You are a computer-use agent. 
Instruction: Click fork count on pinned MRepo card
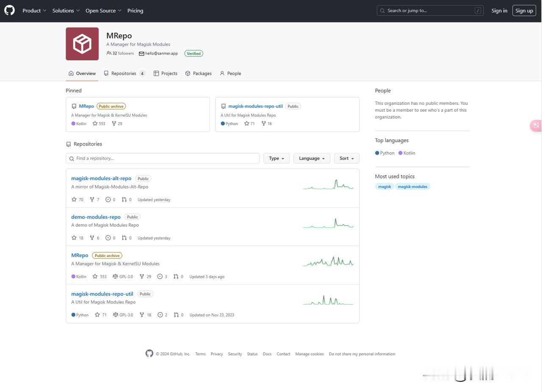117,124
